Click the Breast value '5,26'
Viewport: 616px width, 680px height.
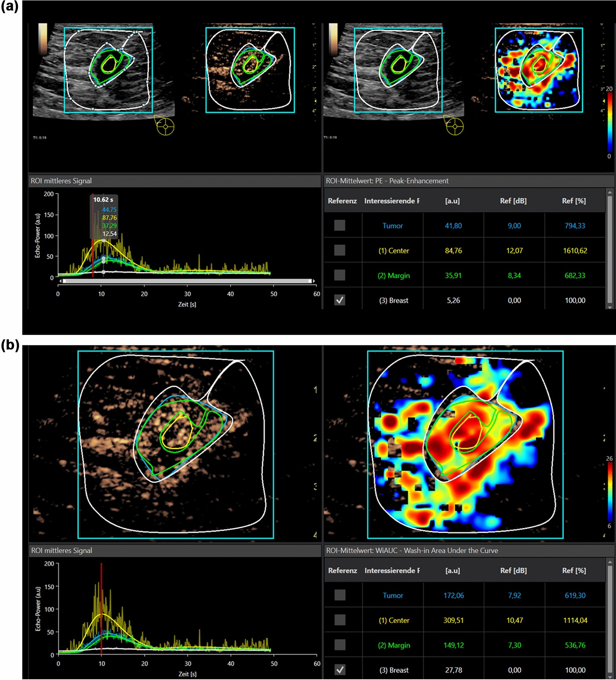click(x=453, y=300)
